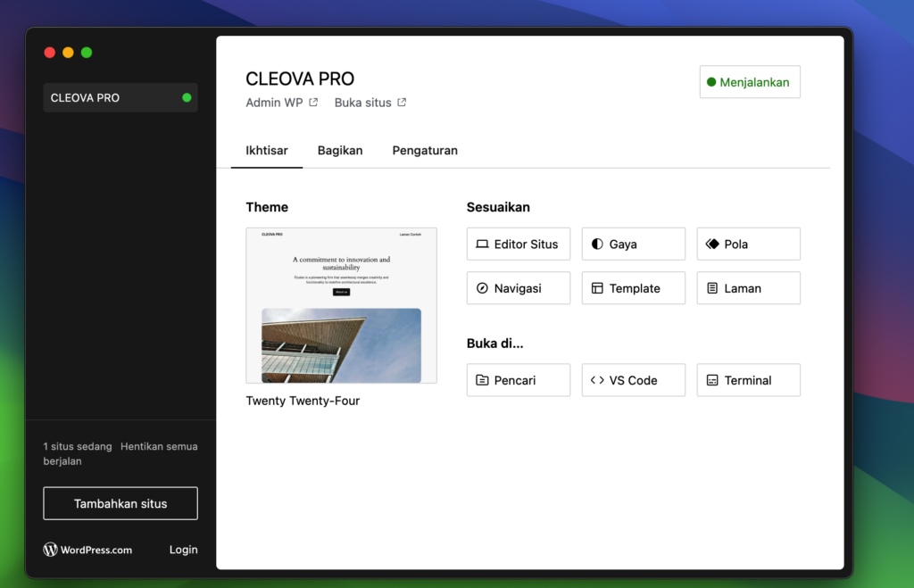The width and height of the screenshot is (914, 588).
Task: Click Hentikan semua to stop sites
Action: pos(159,446)
